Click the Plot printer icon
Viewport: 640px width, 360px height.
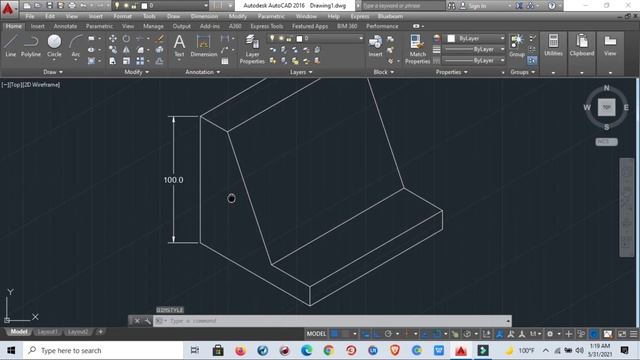coord(72,6)
